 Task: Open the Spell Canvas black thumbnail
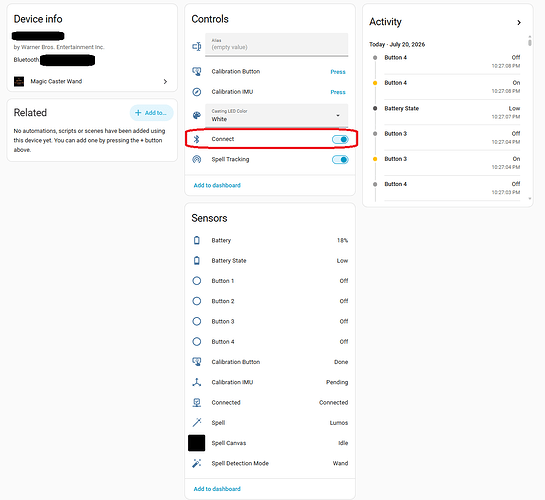click(196, 443)
